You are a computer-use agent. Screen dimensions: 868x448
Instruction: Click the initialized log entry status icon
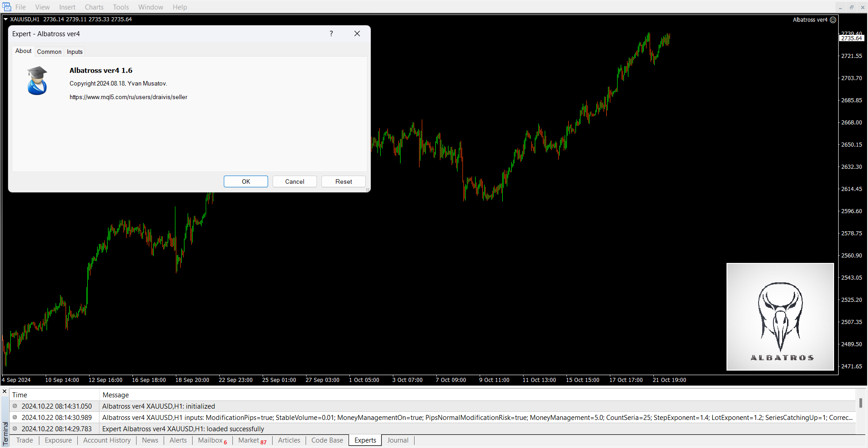point(15,406)
